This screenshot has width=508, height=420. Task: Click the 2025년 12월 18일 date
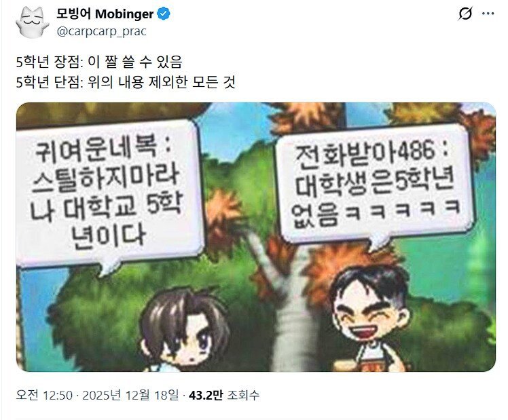(x=130, y=395)
